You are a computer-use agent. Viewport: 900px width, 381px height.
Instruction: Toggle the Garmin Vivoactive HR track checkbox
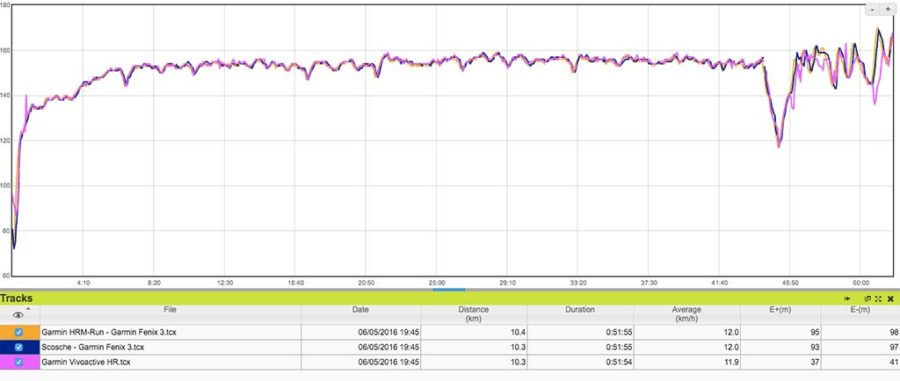pyautogui.click(x=19, y=362)
